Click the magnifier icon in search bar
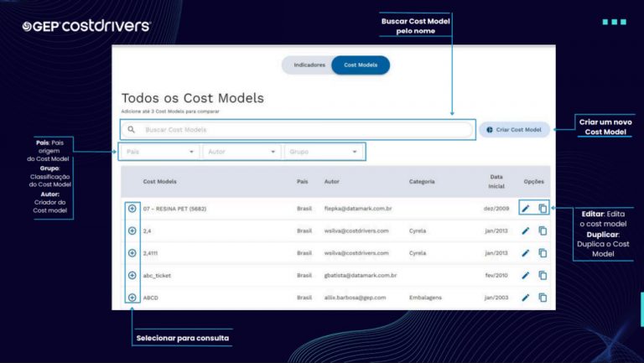 click(x=131, y=130)
